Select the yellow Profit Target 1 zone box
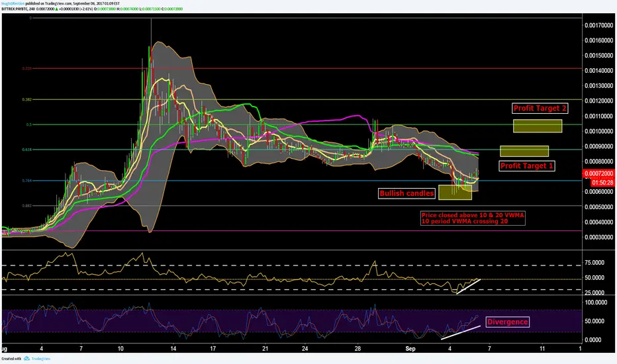This screenshot has width=617, height=364. click(524, 151)
